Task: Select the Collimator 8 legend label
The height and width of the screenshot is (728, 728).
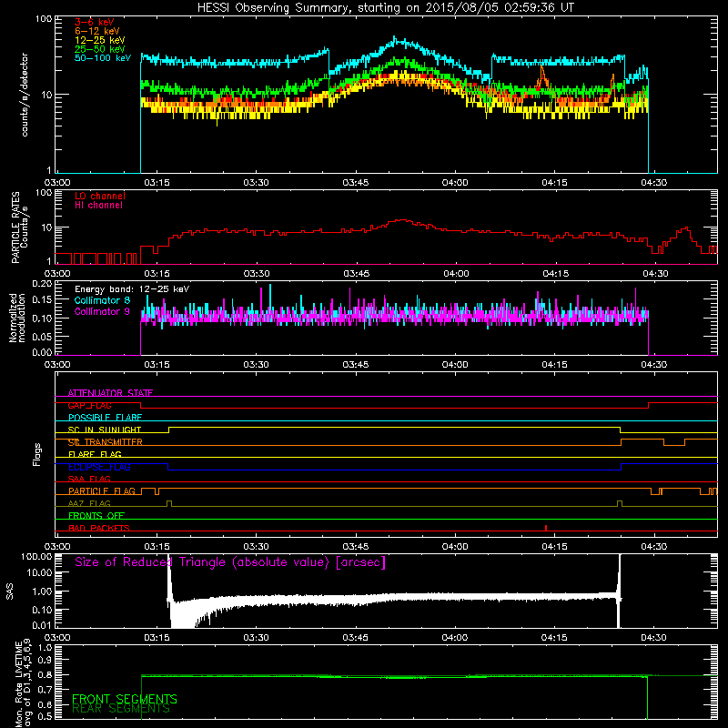Action: click(x=102, y=300)
